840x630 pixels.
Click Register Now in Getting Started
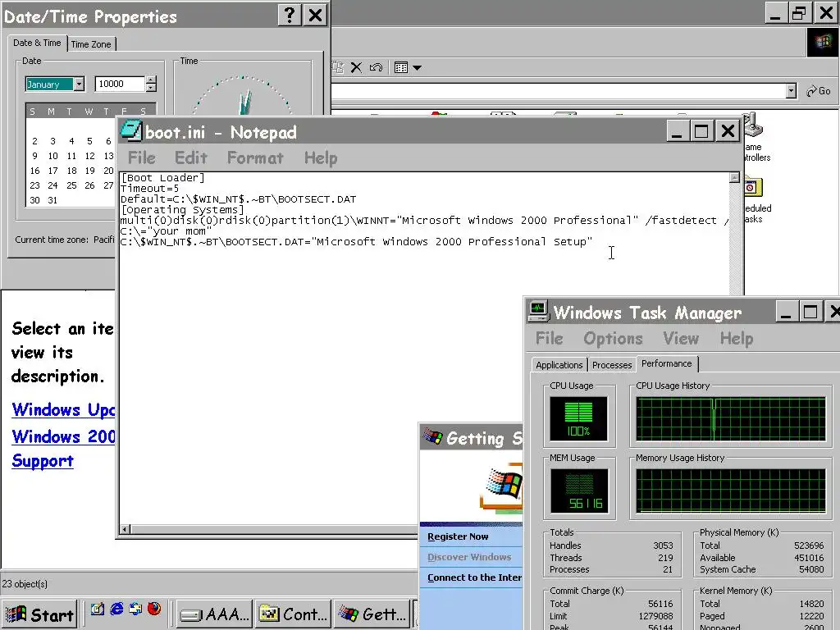[458, 536]
